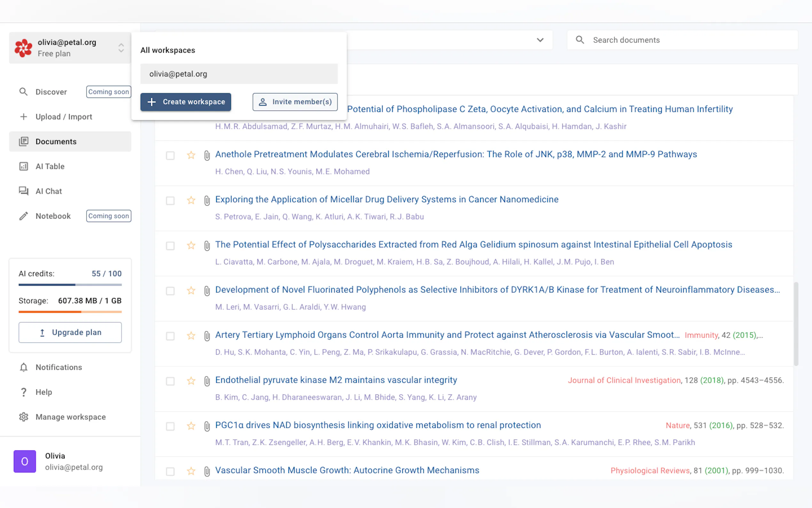Screen dimensions: 812x508
Task: Select checkbox for Artery Tertiary Lymphoid Organs paper
Action: coord(170,336)
